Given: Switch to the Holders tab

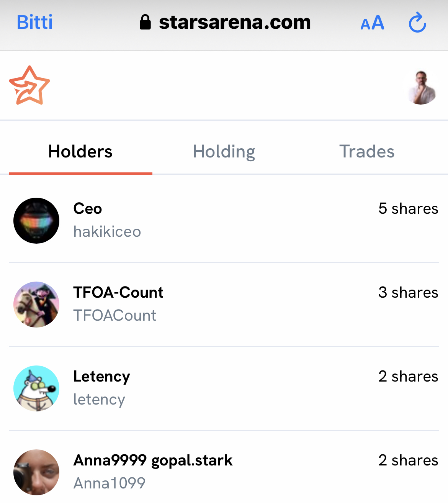Looking at the screenshot, I should click(80, 152).
